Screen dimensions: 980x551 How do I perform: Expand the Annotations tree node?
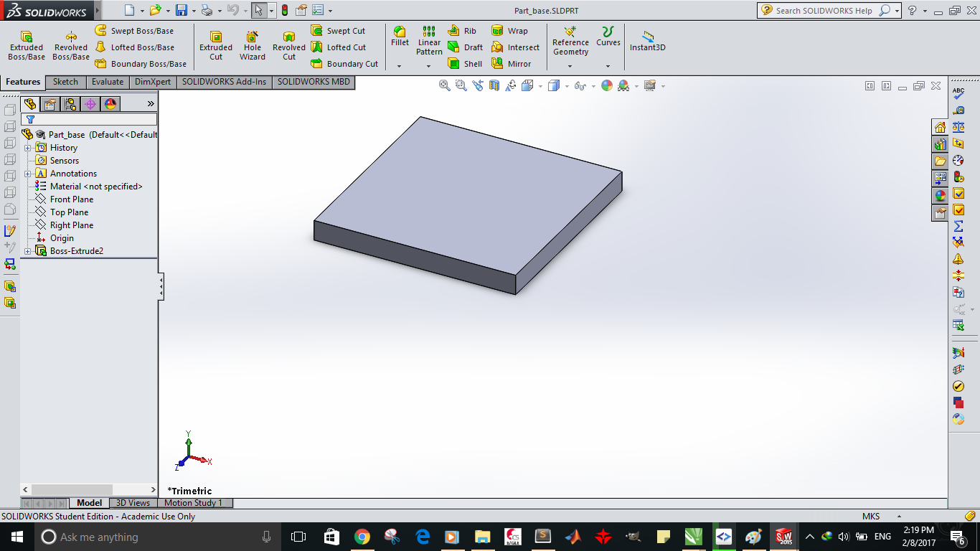point(28,174)
